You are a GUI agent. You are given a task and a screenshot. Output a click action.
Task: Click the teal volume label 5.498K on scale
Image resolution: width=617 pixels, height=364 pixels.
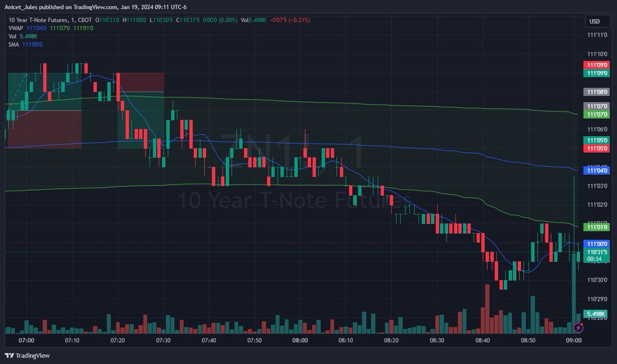(596, 313)
